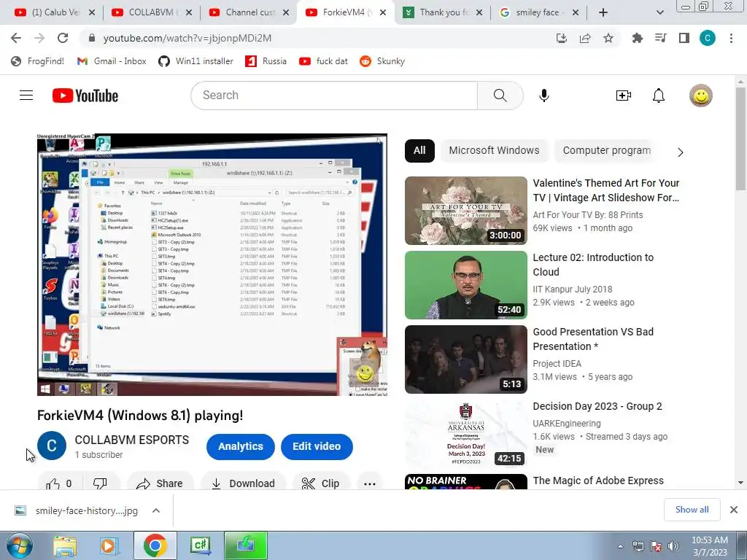The image size is (747, 560).
Task: Open the Russia bookmark
Action: [266, 61]
